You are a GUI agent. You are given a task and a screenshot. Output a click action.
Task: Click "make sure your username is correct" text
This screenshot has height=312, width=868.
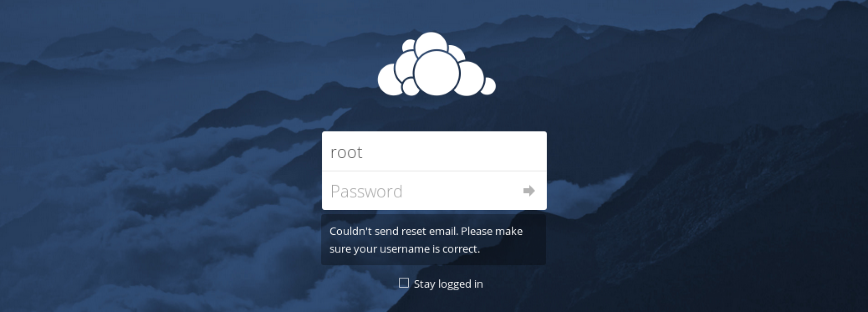(x=426, y=240)
